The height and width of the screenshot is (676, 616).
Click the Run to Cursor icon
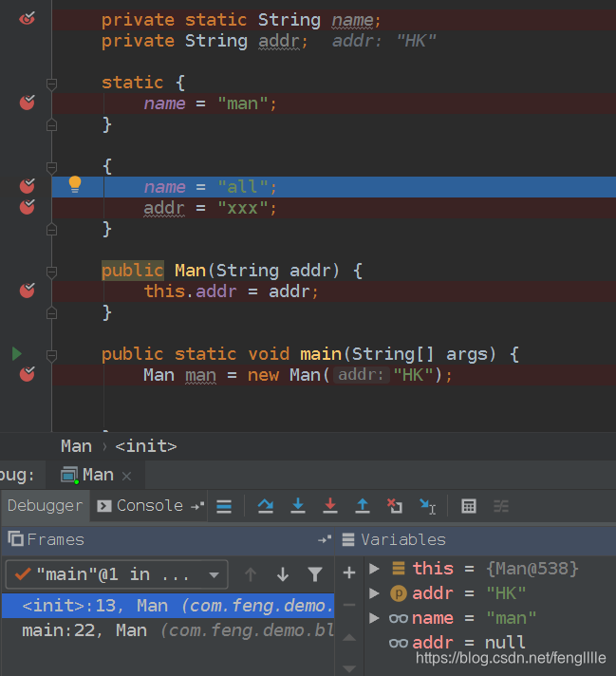point(428,506)
